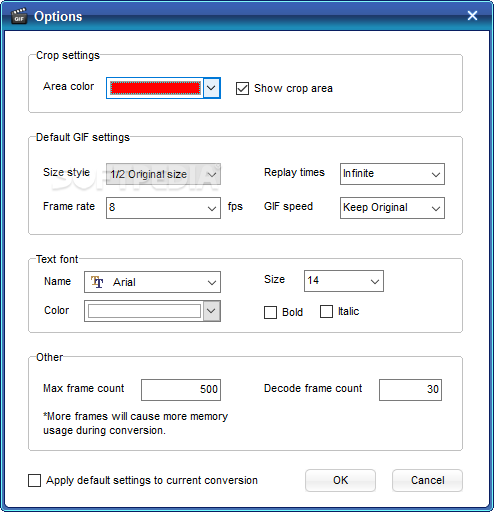Viewport: 494px width, 512px height.
Task: Click the Max frame count label
Action: click(x=84, y=388)
